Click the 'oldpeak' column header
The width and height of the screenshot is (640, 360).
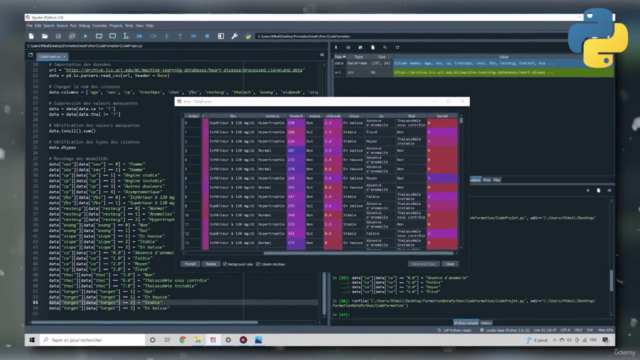[x=333, y=116]
